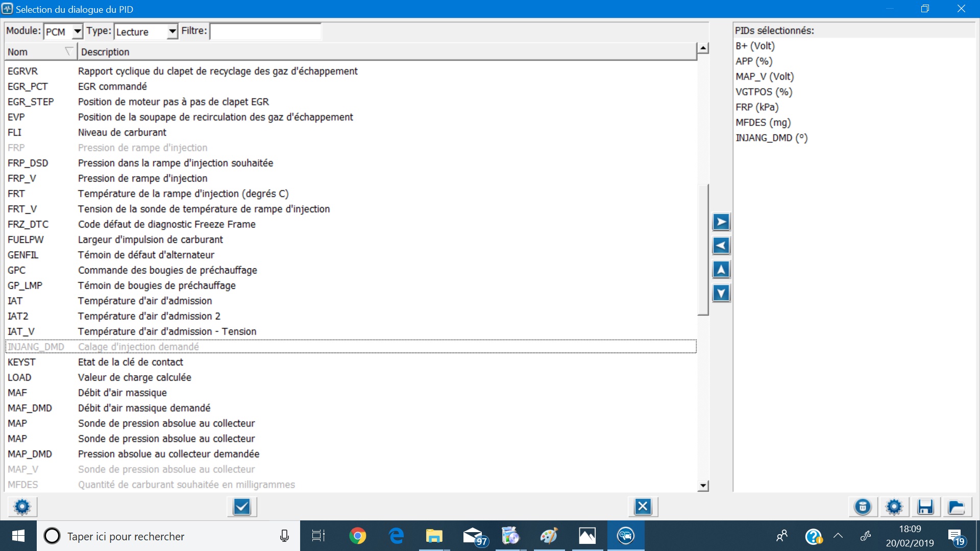Type in the Filtre input field

tap(265, 32)
